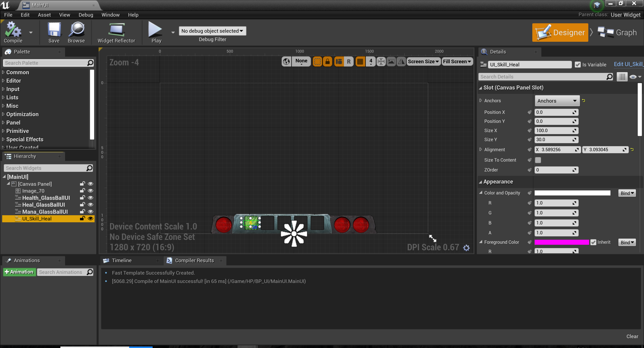The width and height of the screenshot is (644, 348).
Task: Toggle grid snapping icon in viewport
Action: 360,62
